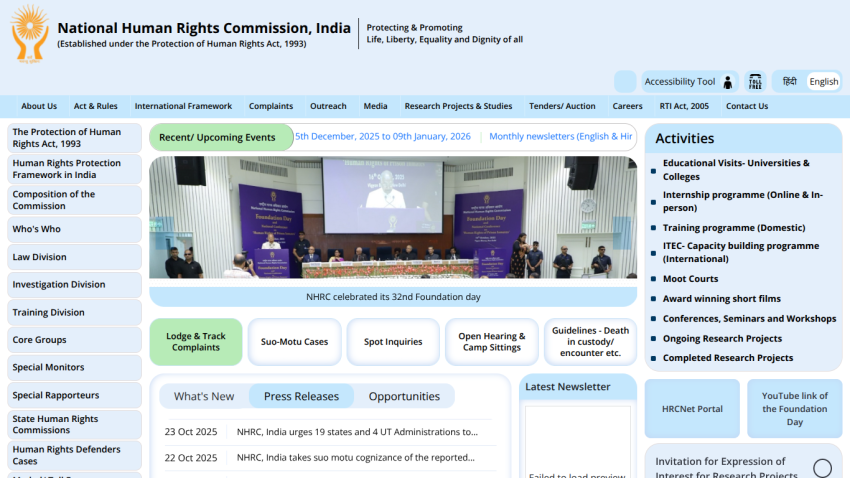Open Conferences, Seminars and Workshops
Image resolution: width=850 pixels, height=478 pixels.
click(749, 319)
